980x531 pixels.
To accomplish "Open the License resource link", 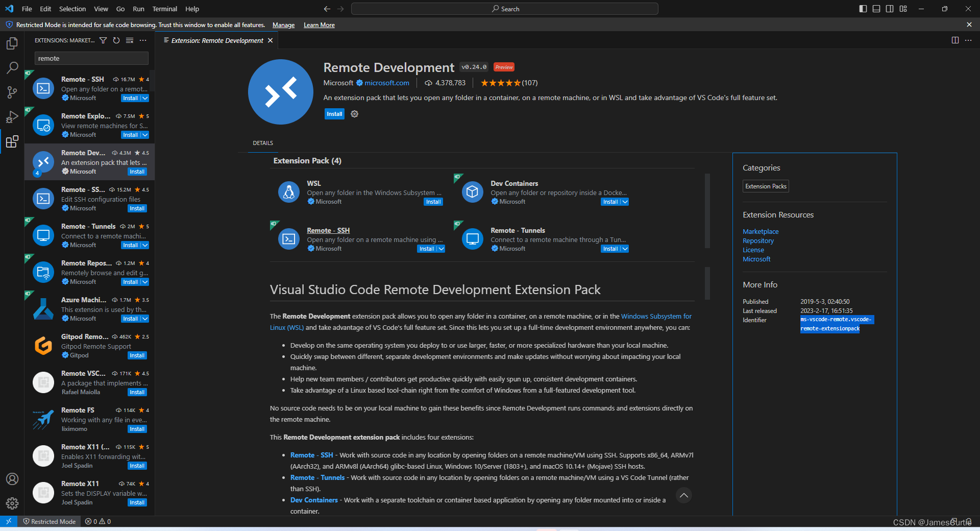I will [x=753, y=250].
